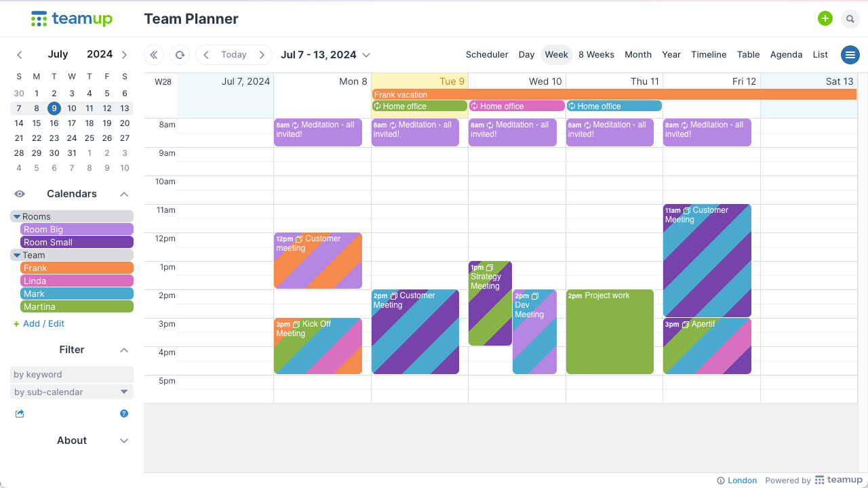Toggle the Frank calendar
Screen dimensions: 868x488
[77, 268]
